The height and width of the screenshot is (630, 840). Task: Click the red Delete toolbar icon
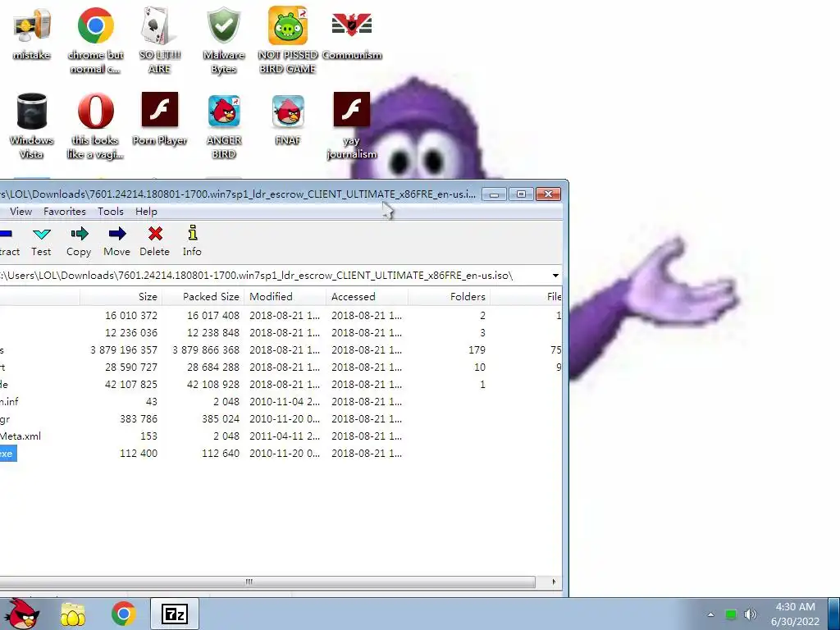pos(155,241)
